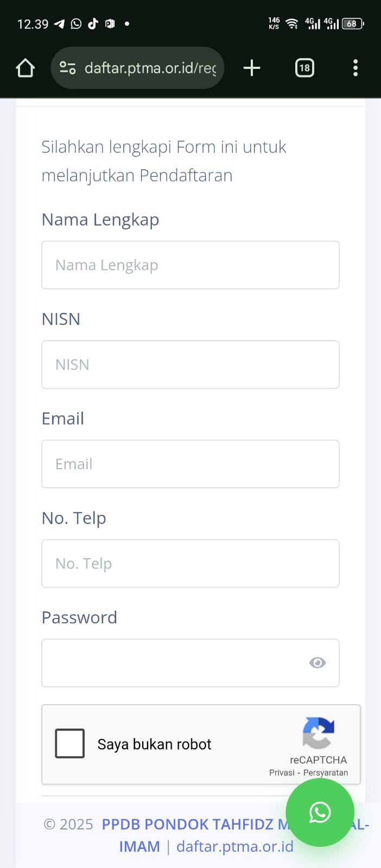Tap the TikTok notification icon in status bar

93,23
